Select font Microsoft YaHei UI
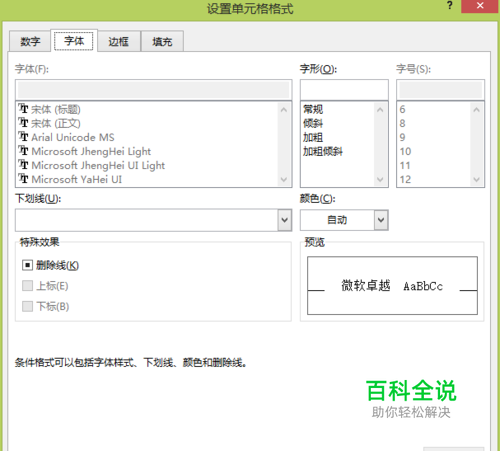 tap(77, 179)
